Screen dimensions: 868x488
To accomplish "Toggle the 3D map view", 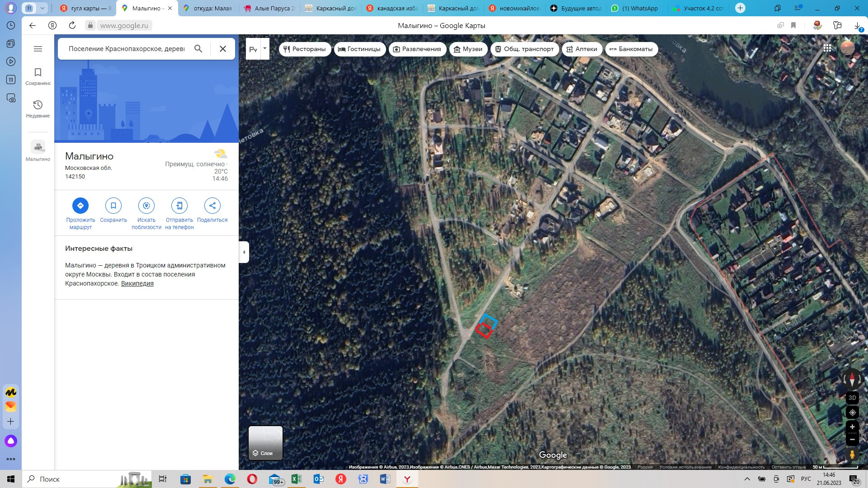I will pyautogui.click(x=852, y=398).
